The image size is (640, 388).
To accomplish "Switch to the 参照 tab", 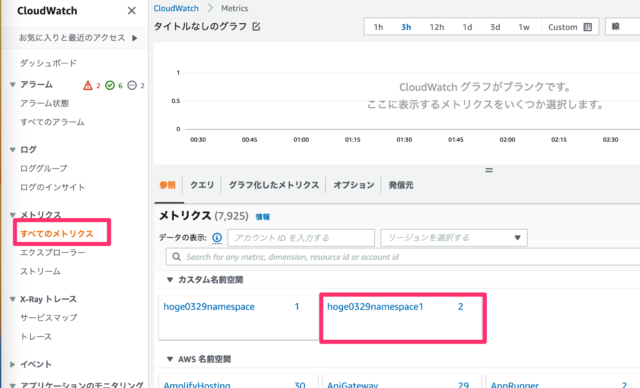I will point(168,185).
